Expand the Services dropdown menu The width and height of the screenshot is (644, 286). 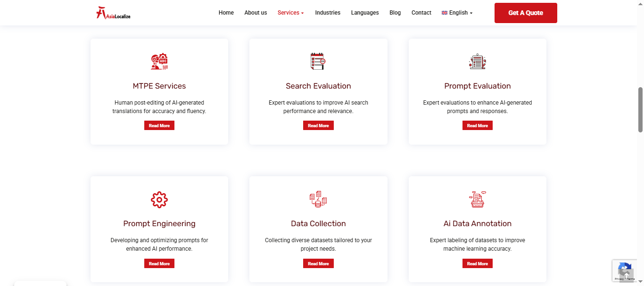[291, 13]
